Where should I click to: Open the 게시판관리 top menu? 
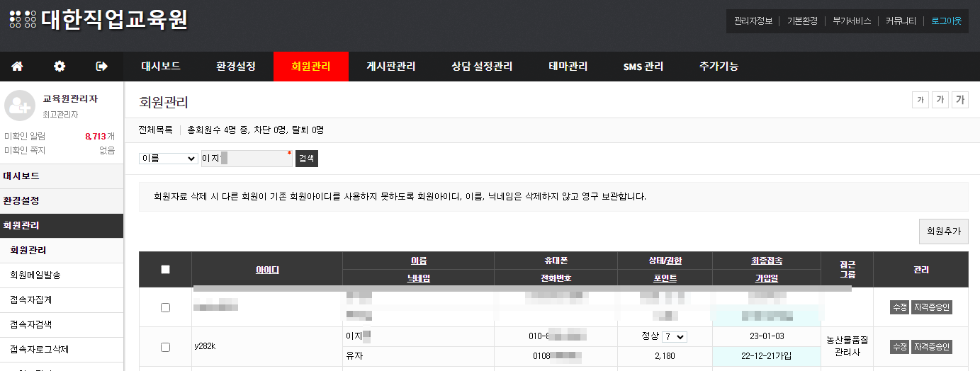(390, 67)
